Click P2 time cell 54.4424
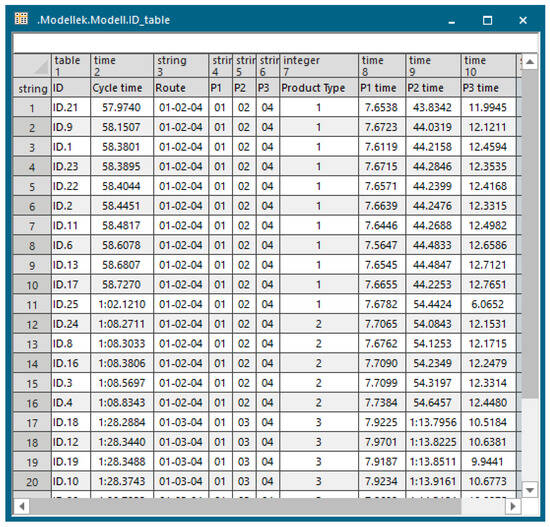 pyautogui.click(x=433, y=304)
